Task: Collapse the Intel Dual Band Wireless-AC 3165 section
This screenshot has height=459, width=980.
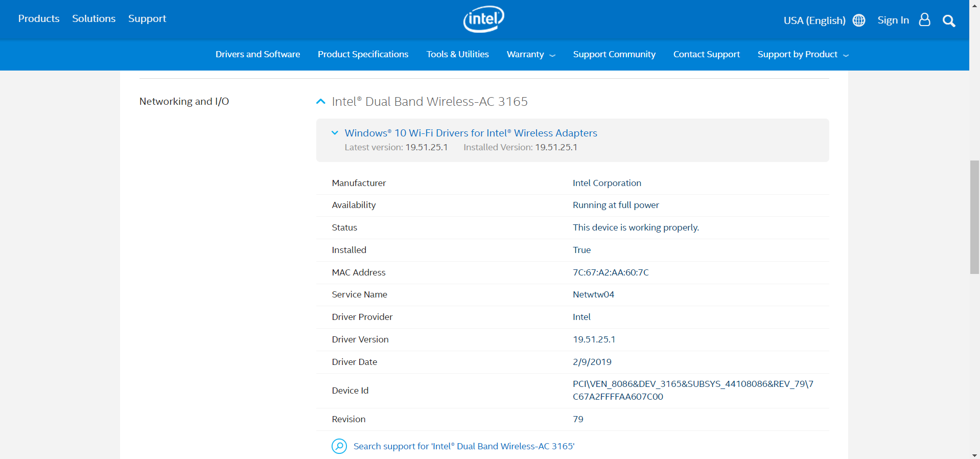Action: point(321,102)
